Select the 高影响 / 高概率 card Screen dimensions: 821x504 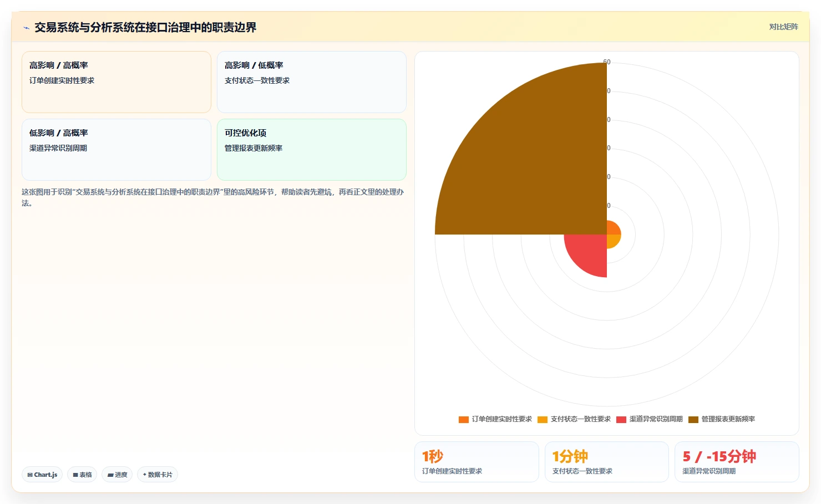116,82
